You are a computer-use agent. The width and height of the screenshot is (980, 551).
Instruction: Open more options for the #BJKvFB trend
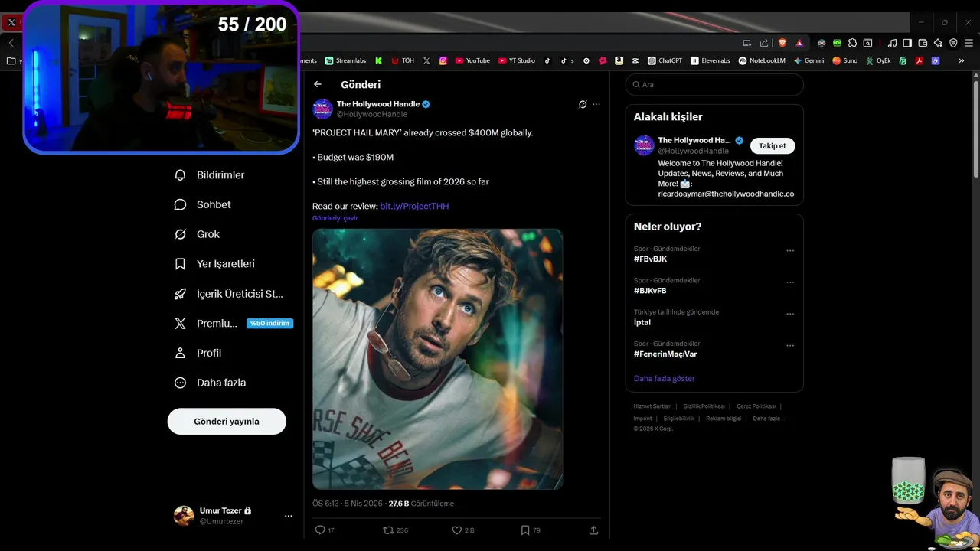(x=790, y=282)
